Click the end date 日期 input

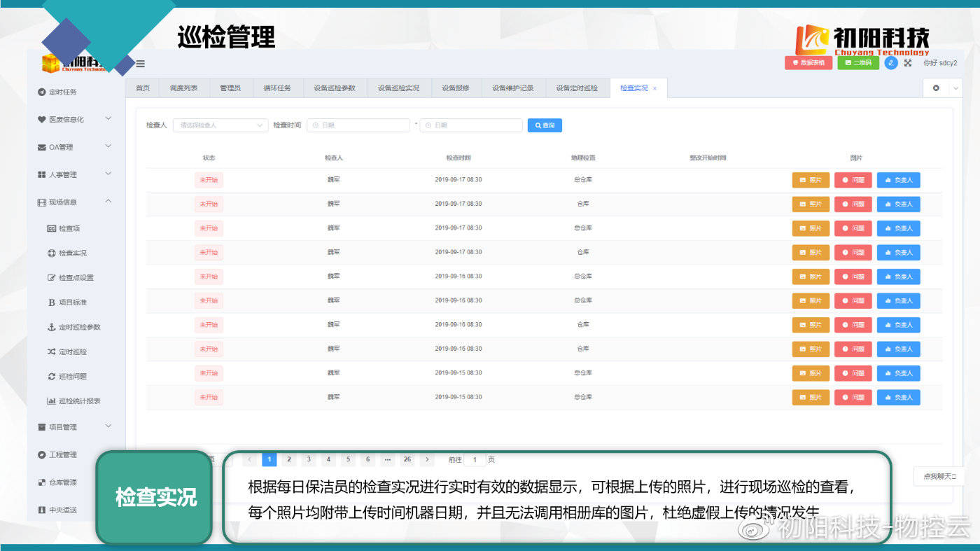pyautogui.click(x=471, y=125)
